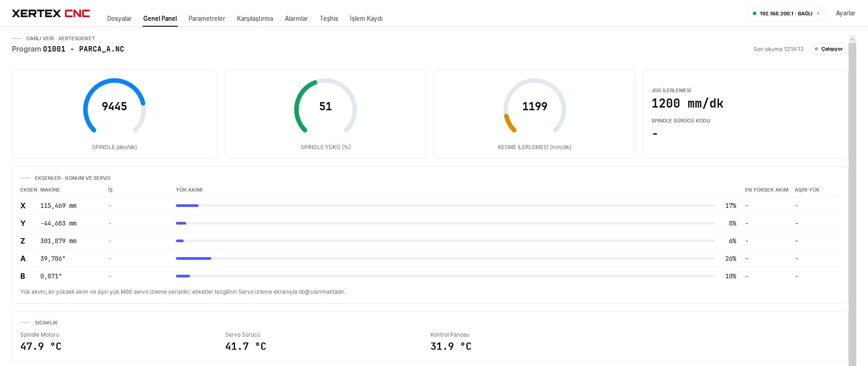Click the A axis load current bar
This screenshot has height=366, width=868.
(x=445, y=258)
